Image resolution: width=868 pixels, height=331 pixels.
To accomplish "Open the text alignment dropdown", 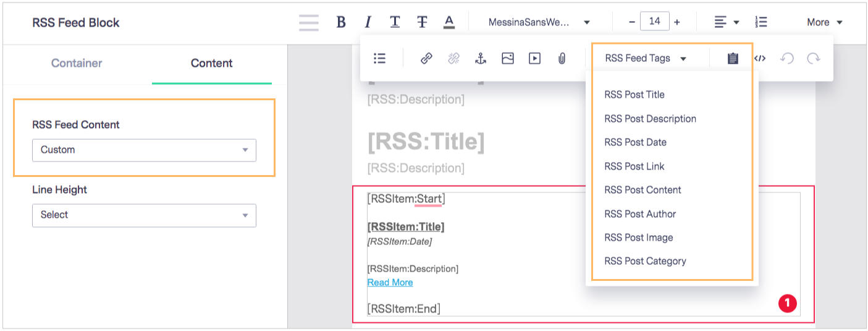I will click(727, 22).
